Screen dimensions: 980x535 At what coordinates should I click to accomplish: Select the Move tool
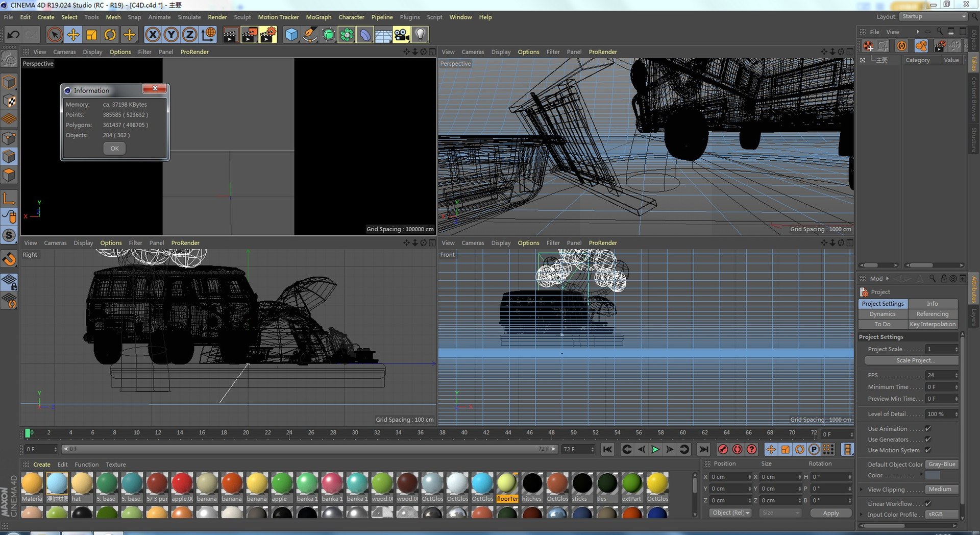click(x=73, y=35)
